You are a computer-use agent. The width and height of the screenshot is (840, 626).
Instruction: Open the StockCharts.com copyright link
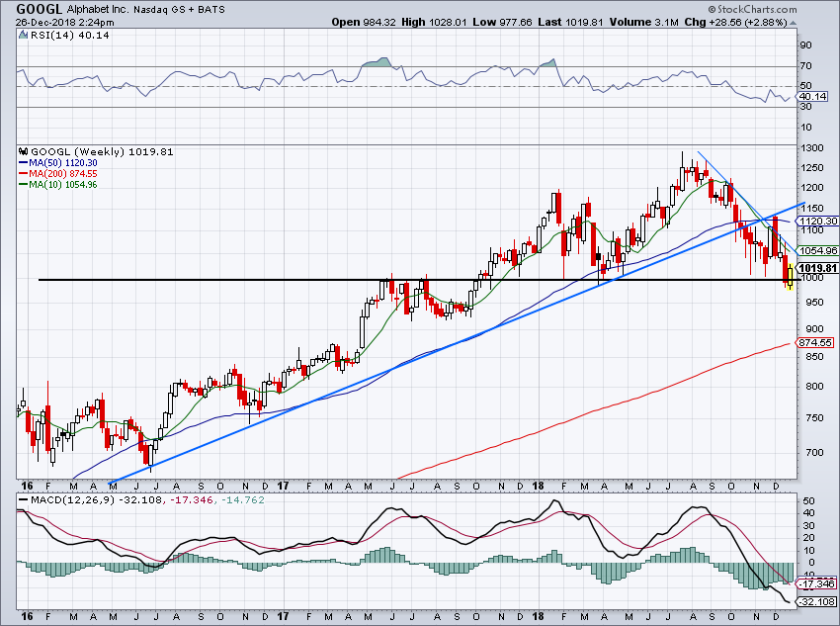(x=752, y=9)
